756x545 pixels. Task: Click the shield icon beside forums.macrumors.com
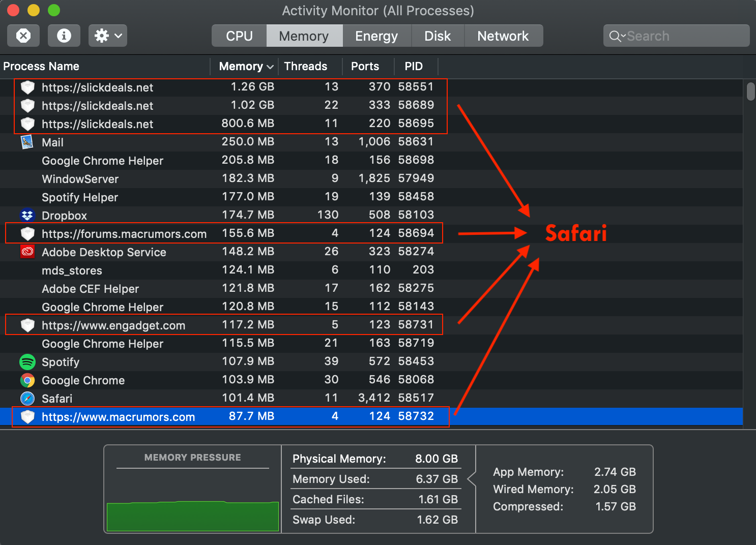27,234
